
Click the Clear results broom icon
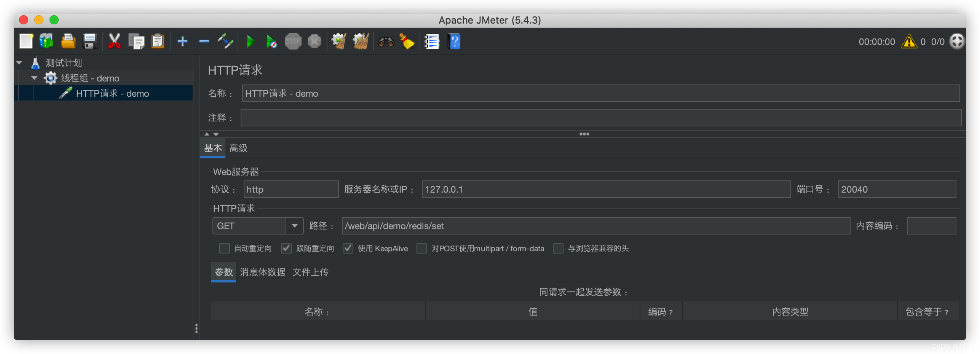339,41
